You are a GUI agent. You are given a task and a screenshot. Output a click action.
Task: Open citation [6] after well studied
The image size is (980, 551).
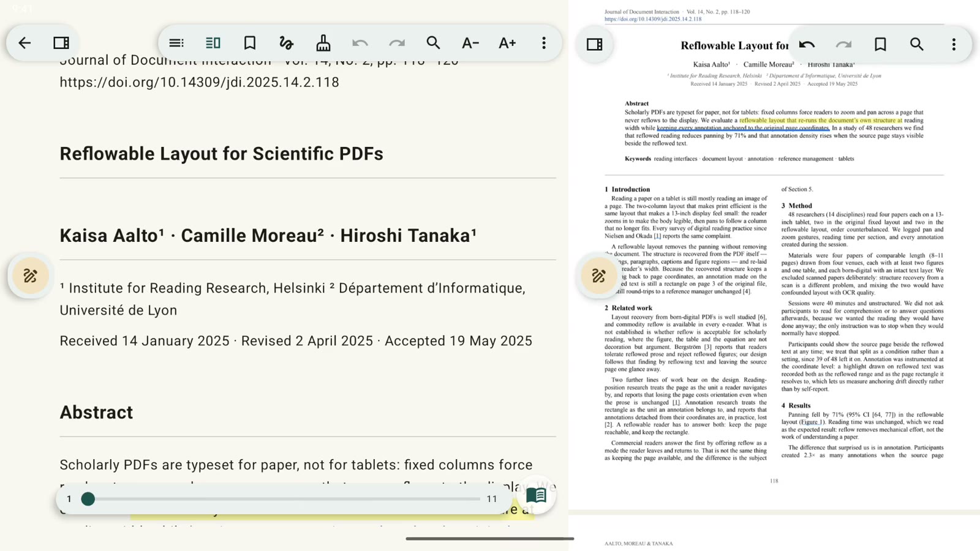(x=763, y=317)
